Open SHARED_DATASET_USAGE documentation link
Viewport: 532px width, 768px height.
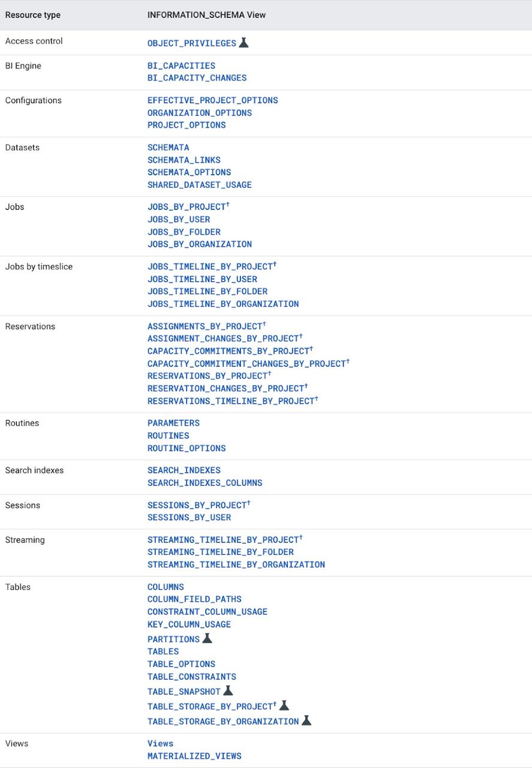point(199,185)
